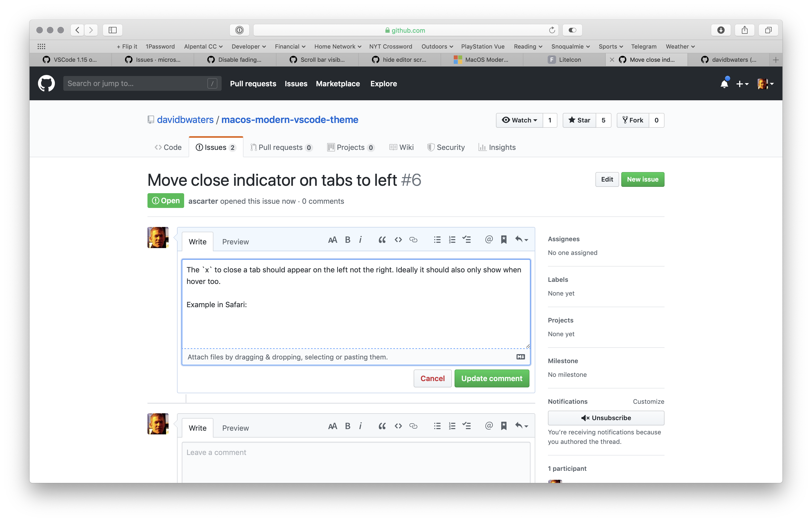This screenshot has height=522, width=812.
Task: Open davidbwaters owner link
Action: (185, 120)
